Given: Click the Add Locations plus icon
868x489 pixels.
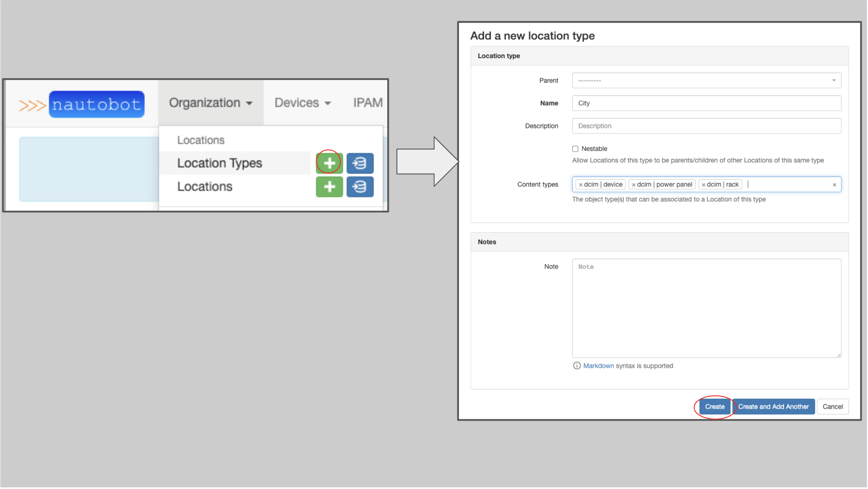Looking at the screenshot, I should [x=330, y=186].
